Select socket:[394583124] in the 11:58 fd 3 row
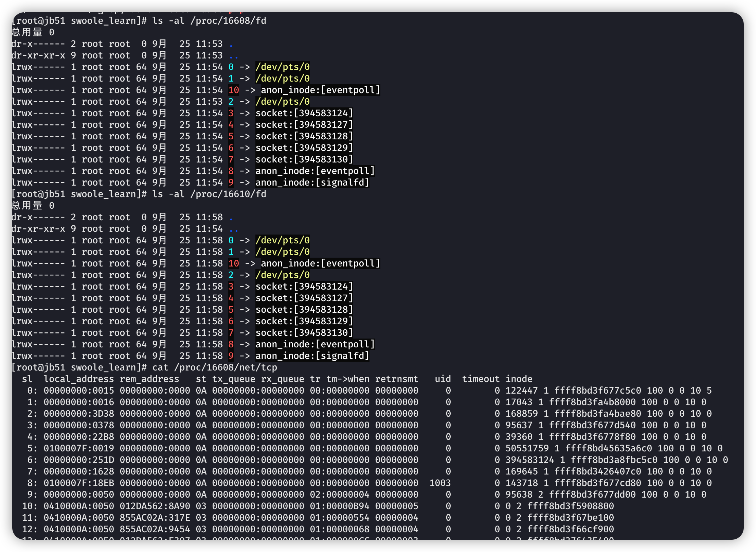756x552 pixels. click(x=304, y=287)
